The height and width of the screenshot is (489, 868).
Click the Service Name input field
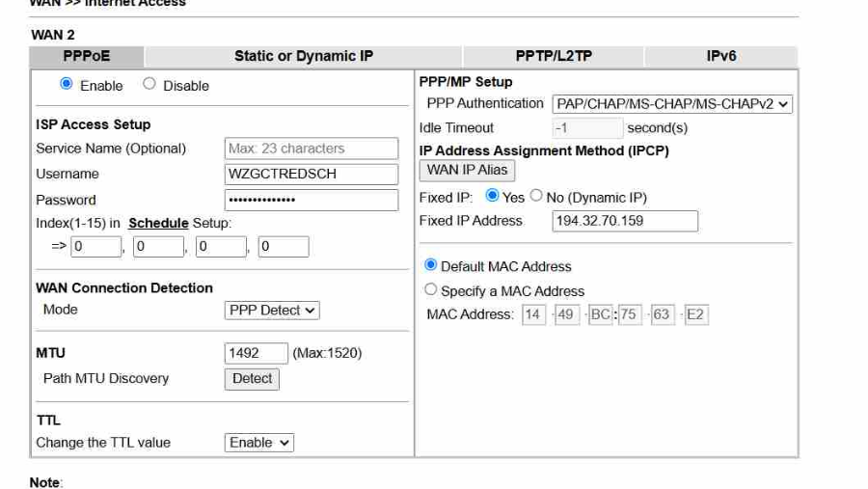pyautogui.click(x=311, y=149)
